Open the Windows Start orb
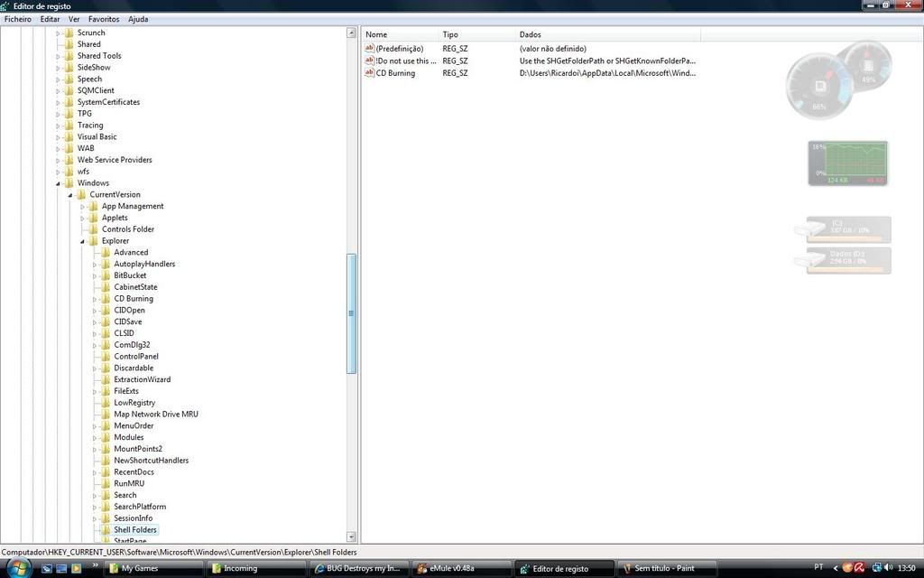The image size is (924, 578). (18, 568)
